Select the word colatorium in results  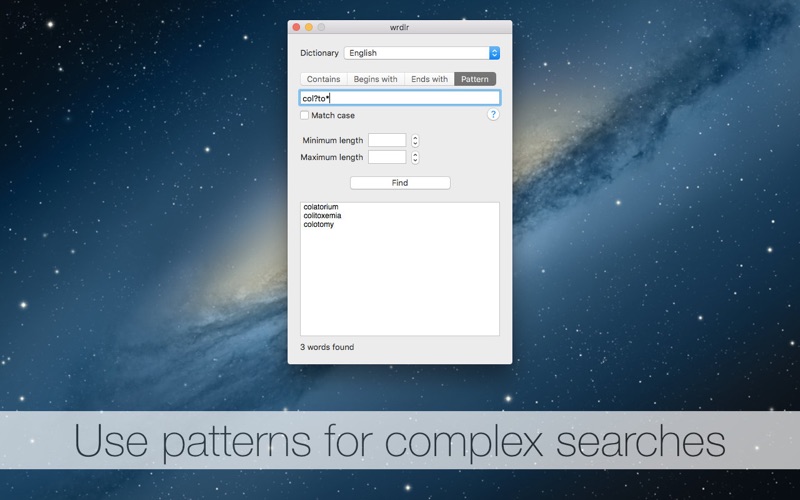point(321,207)
